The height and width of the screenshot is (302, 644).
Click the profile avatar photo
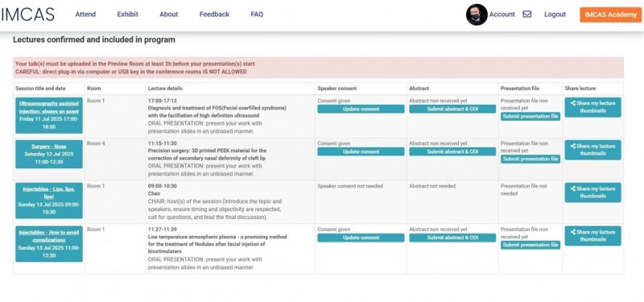(x=477, y=14)
